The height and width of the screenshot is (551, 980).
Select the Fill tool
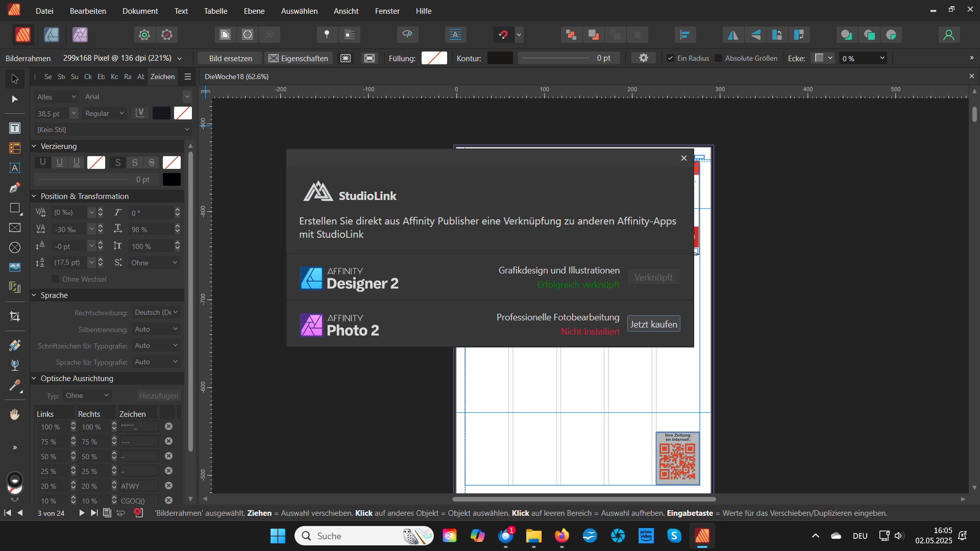(x=15, y=345)
